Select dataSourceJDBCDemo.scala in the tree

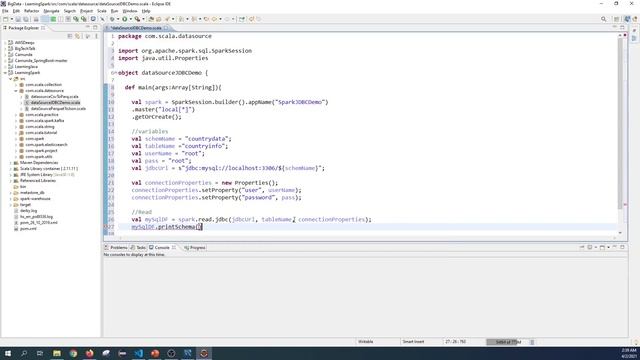point(55,102)
